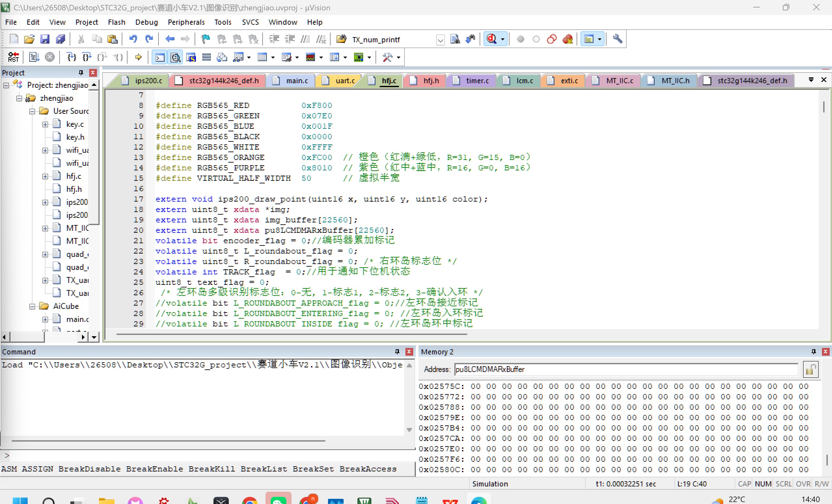Click the Run debugger icon
The image size is (832, 504).
point(34,57)
